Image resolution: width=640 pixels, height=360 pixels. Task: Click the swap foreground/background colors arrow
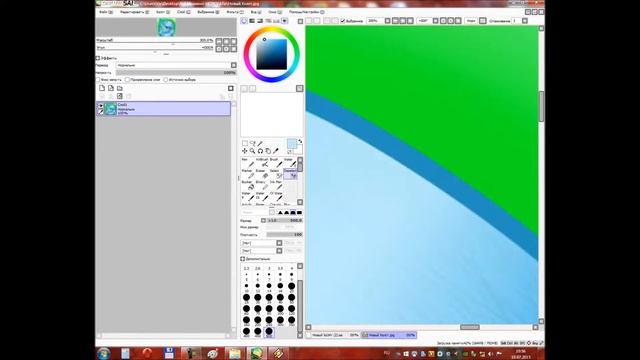click(x=300, y=141)
